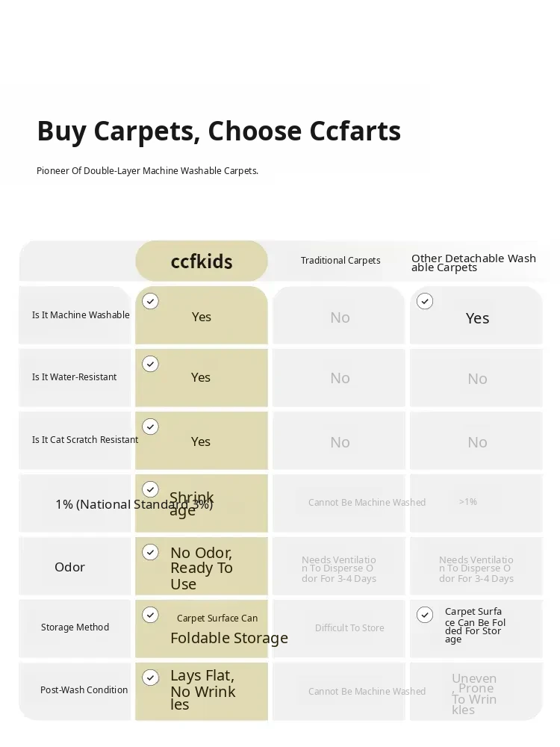Viewport: 560px width, 747px height.
Task: Click checkmark icon beside Shrinkage text
Action: click(x=151, y=489)
